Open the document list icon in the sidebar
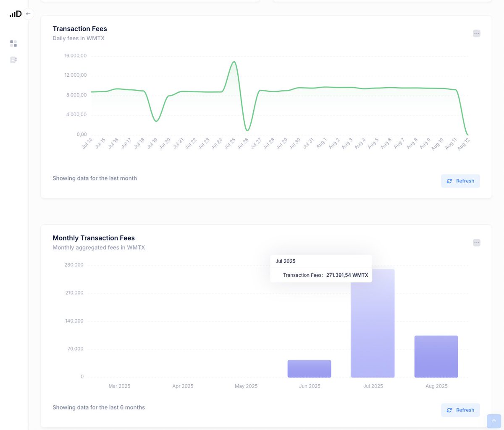This screenshot has width=504, height=430. 13,60
